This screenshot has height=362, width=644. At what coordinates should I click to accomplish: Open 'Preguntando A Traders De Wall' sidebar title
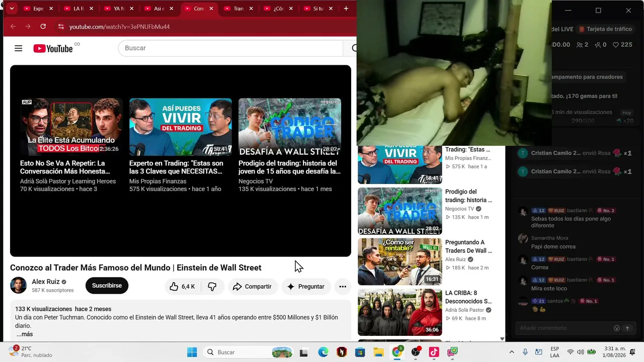point(468,246)
